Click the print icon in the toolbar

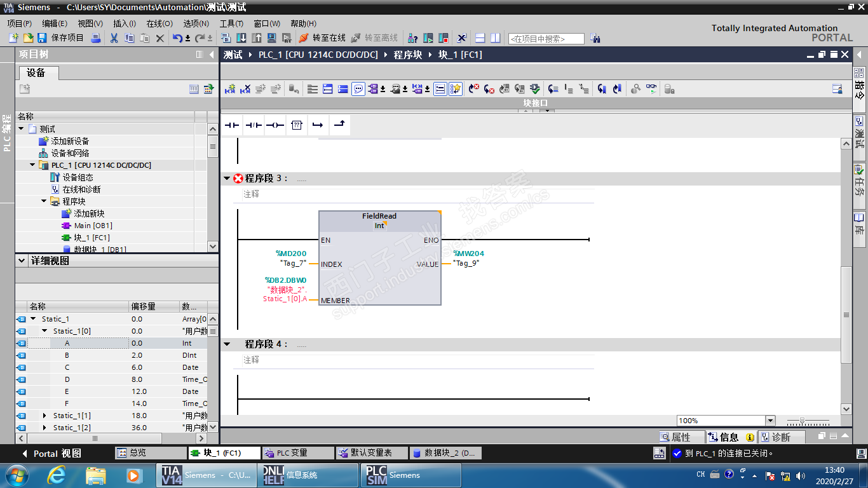96,38
